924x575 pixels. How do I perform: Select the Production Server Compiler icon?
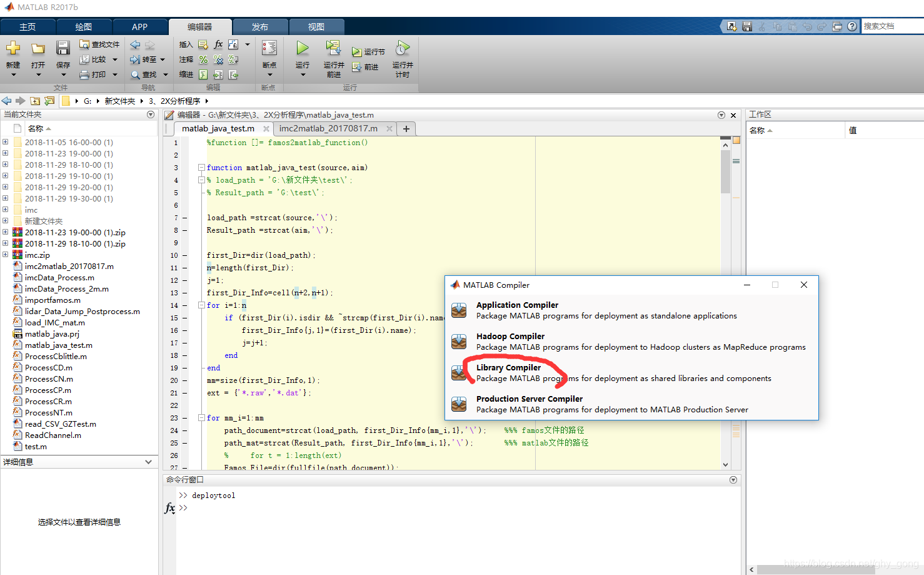coord(459,404)
